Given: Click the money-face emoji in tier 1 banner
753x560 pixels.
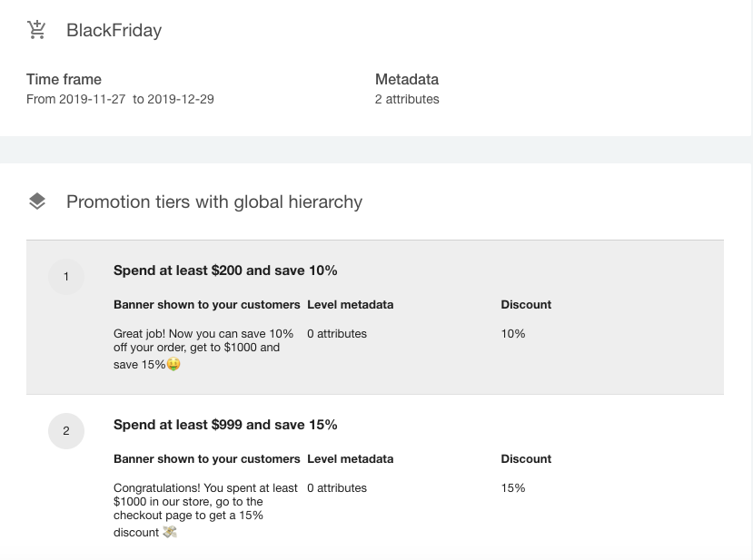Looking at the screenshot, I should [x=173, y=365].
